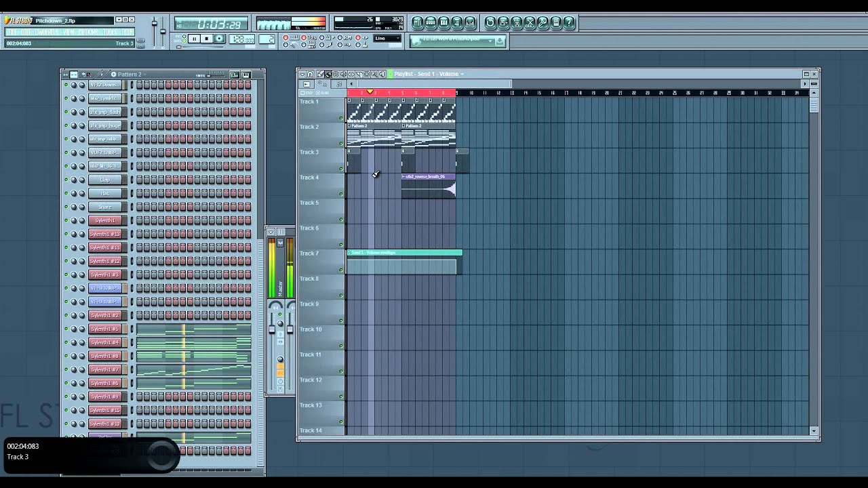Open the CHANNELS menu
This screenshot has width=868, height=488.
[x=46, y=32]
